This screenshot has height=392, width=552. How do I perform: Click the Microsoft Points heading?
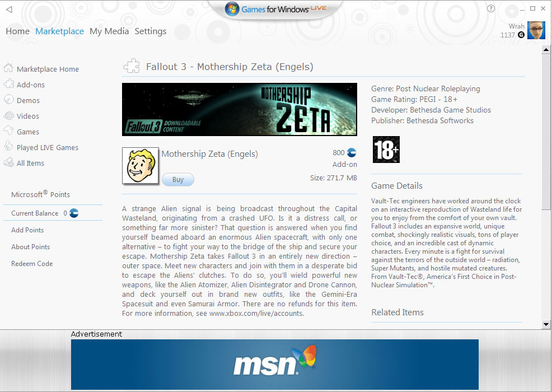pyautogui.click(x=40, y=194)
